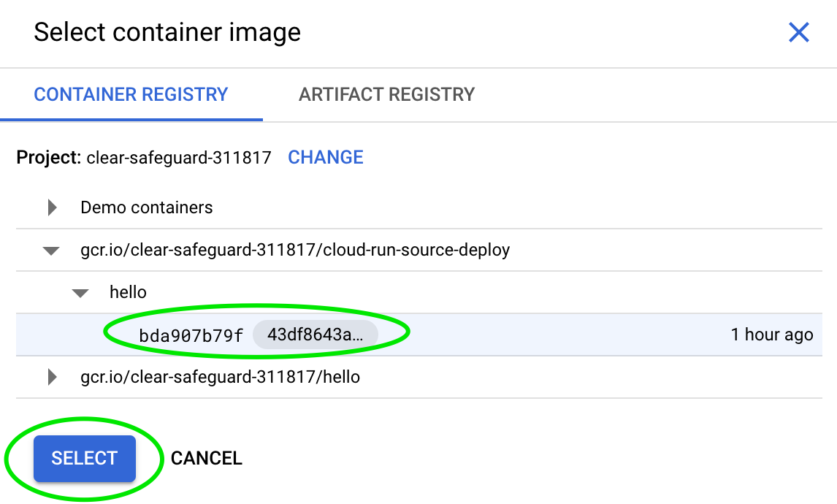Viewport: 837px width, 504px height.
Task: Click the hello image folder label
Action: point(128,292)
